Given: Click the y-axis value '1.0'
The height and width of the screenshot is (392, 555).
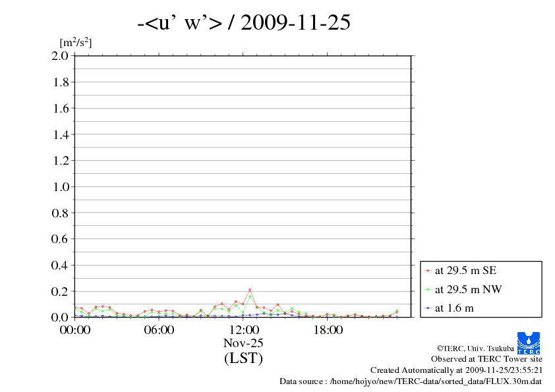Looking at the screenshot, I should 61,187.
